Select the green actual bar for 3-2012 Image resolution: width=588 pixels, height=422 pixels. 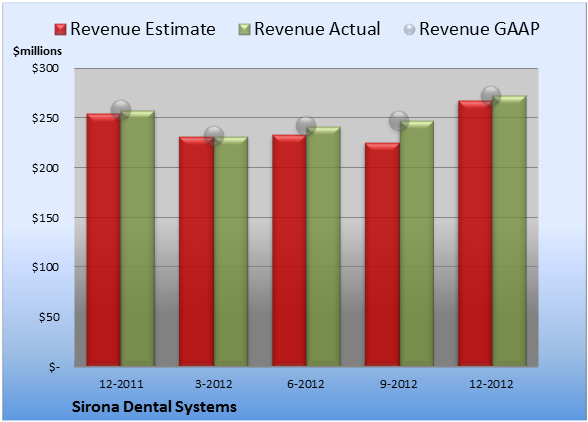(x=231, y=251)
